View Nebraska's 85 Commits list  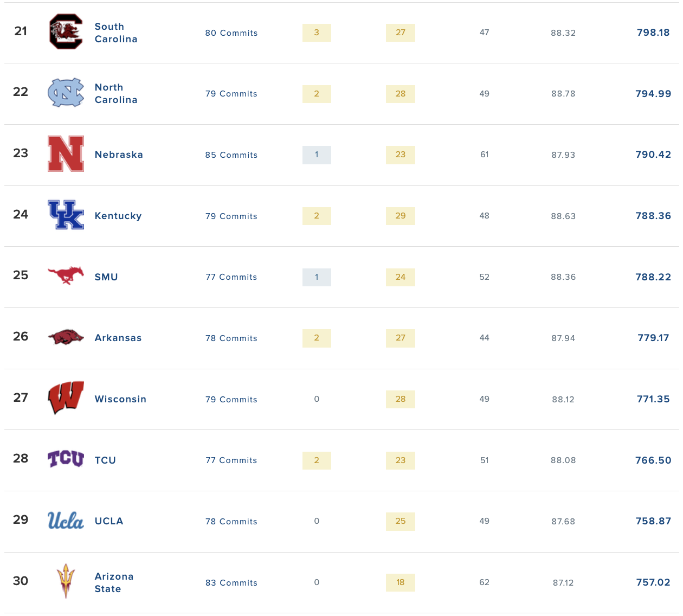coord(231,155)
